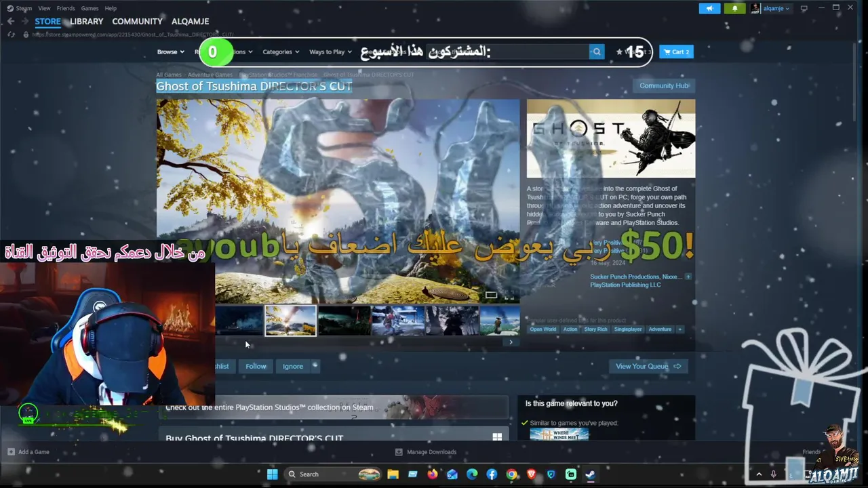Open the Help menu
Screen dimensions: 868x488
click(x=111, y=8)
